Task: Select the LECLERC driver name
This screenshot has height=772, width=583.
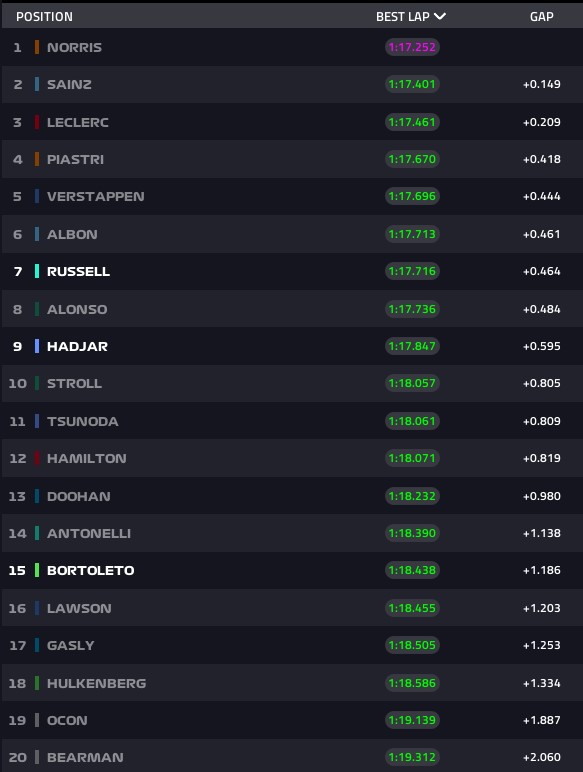Action: [78, 122]
